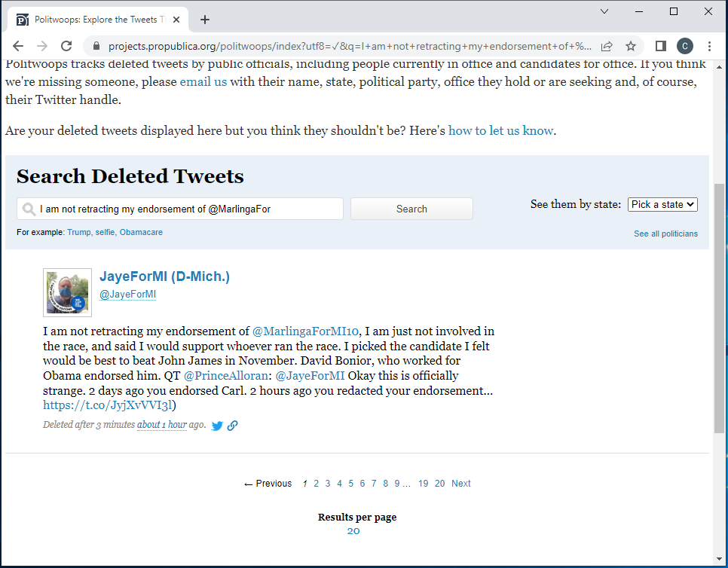This screenshot has width=728, height=568.
Task: Click the Twitter bird icon under the tweet
Action: pyautogui.click(x=217, y=426)
